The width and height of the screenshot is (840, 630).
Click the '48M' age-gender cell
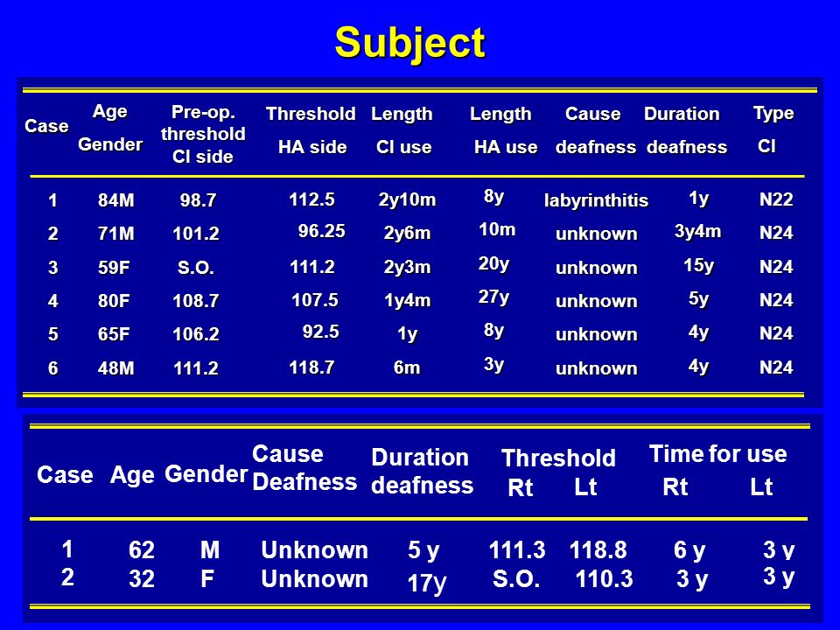115,368
